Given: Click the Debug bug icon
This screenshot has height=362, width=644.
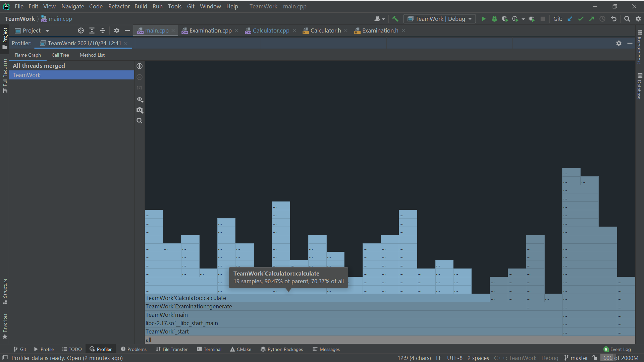Looking at the screenshot, I should [x=494, y=19].
